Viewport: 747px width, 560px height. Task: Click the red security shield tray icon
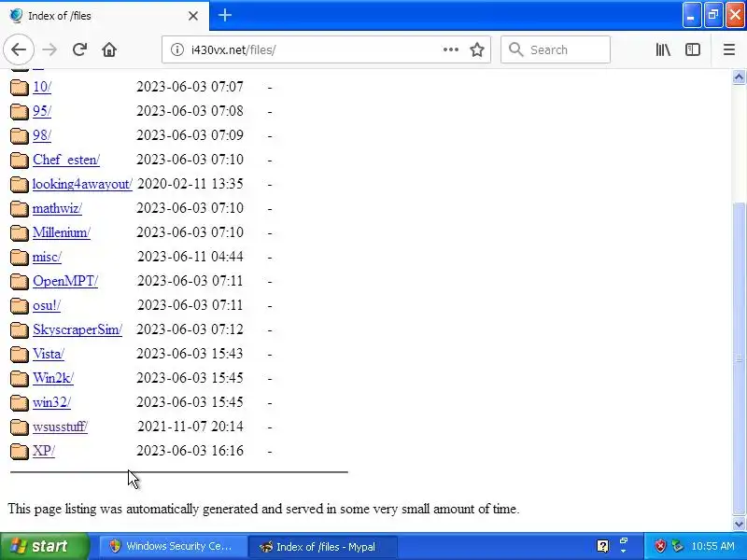pos(660,546)
